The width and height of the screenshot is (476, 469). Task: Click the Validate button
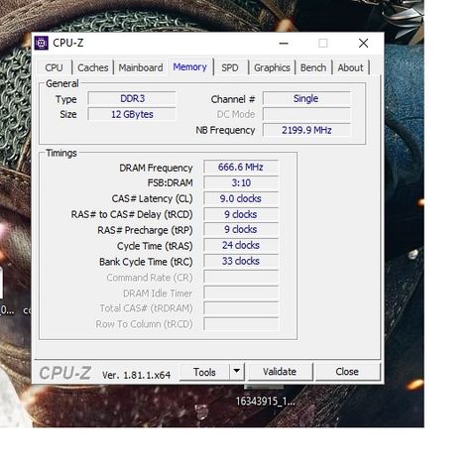(280, 372)
